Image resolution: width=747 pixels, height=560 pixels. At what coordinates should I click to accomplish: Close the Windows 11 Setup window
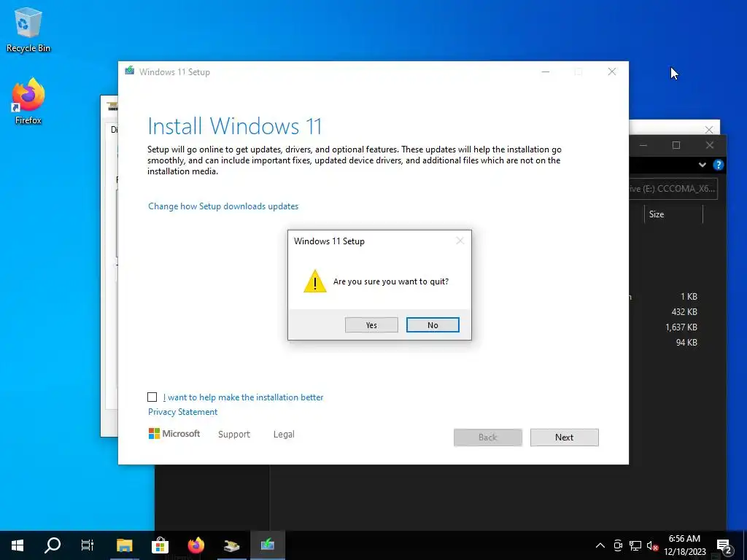(x=612, y=72)
